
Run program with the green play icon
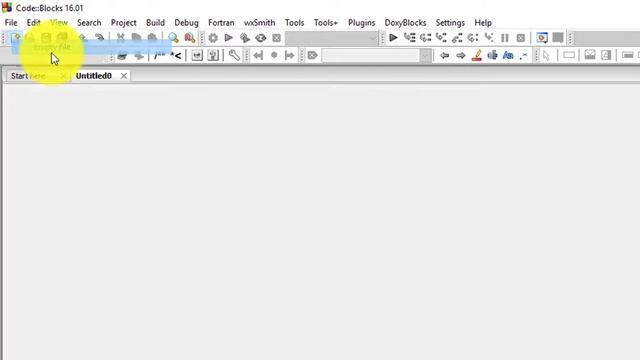point(229,38)
